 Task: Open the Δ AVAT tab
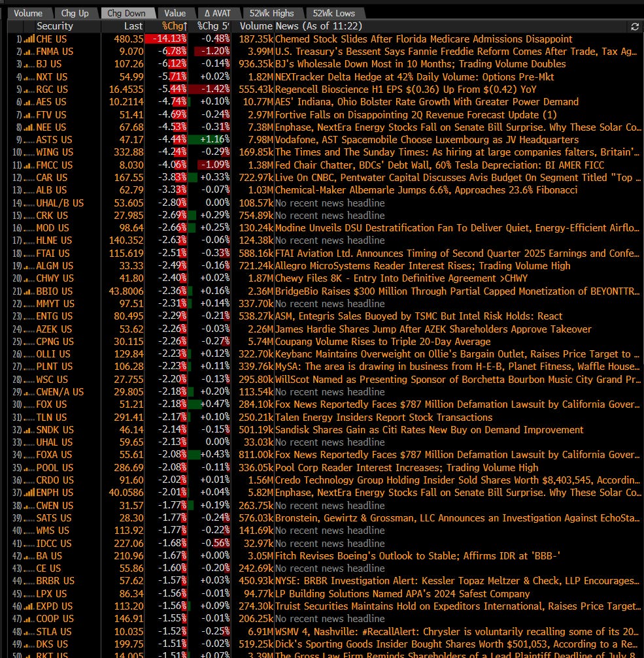pyautogui.click(x=218, y=14)
